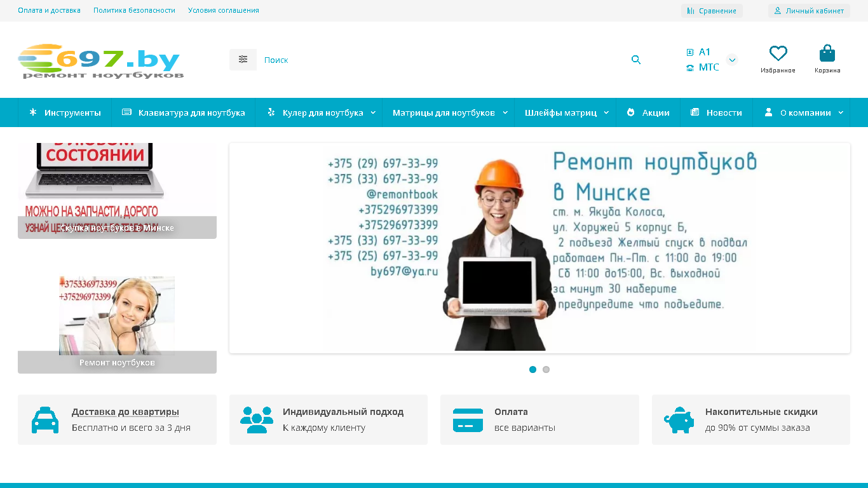
Task: Click the keyboard icon in menu
Action: tap(126, 112)
